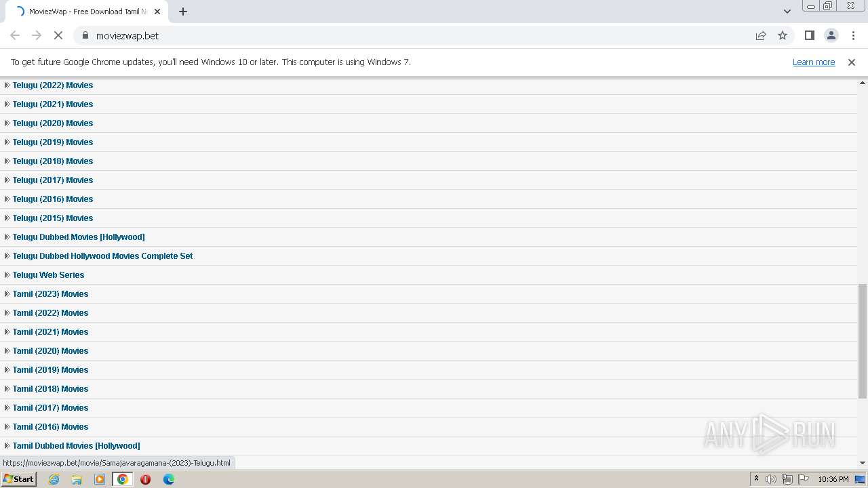The image size is (868, 488).
Task: Open Tamil (2020) Movies link
Action: click(x=50, y=351)
